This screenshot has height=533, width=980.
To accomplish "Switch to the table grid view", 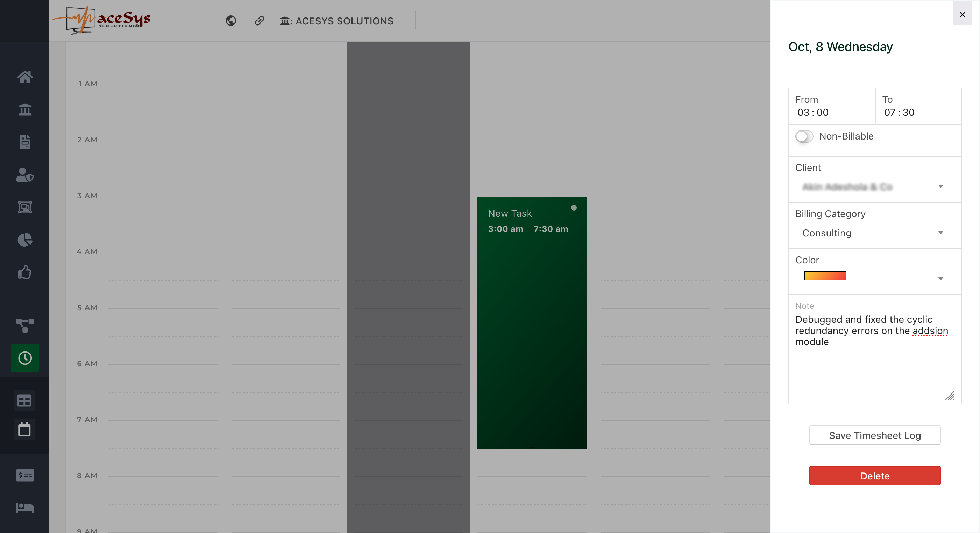I will click(x=24, y=400).
